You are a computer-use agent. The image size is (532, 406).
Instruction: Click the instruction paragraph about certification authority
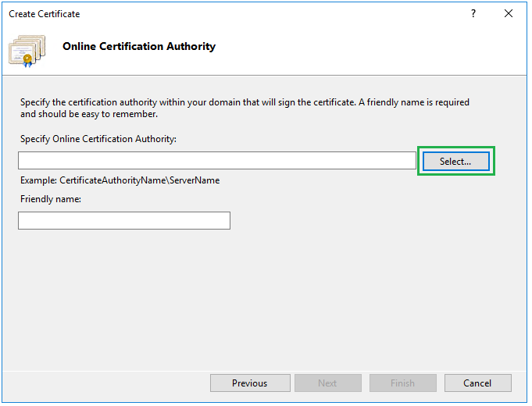point(245,102)
